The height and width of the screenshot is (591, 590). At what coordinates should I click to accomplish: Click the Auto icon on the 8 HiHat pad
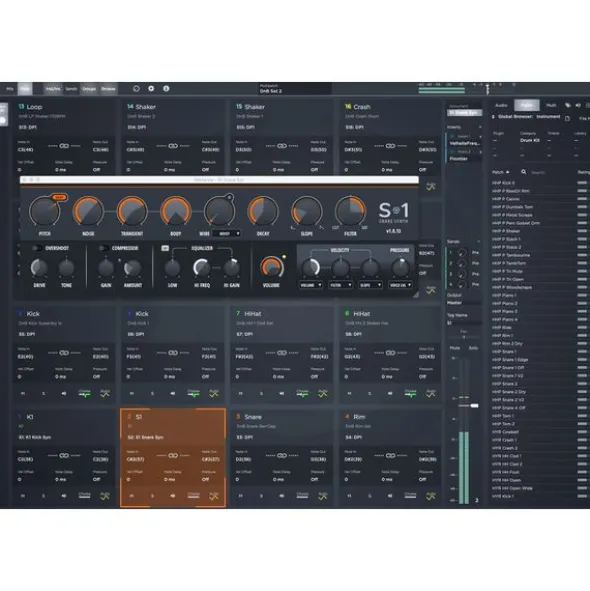tap(431, 393)
